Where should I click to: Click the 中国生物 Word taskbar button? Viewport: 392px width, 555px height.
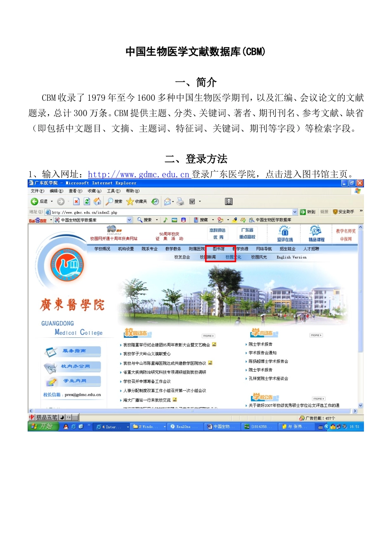[222, 427]
